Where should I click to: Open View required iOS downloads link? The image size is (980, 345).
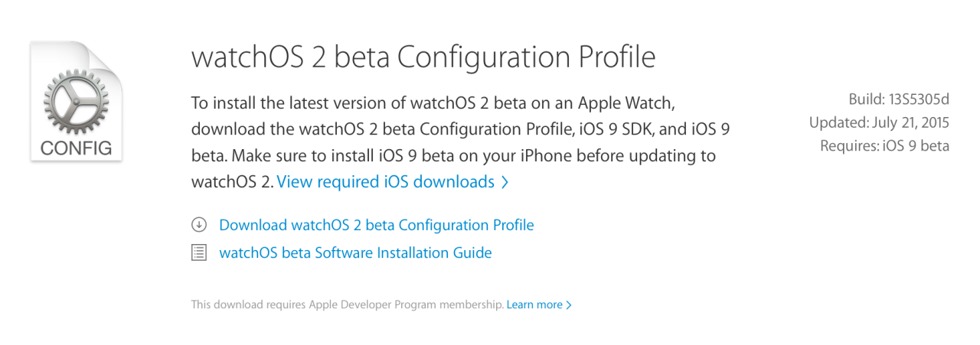coord(385,182)
